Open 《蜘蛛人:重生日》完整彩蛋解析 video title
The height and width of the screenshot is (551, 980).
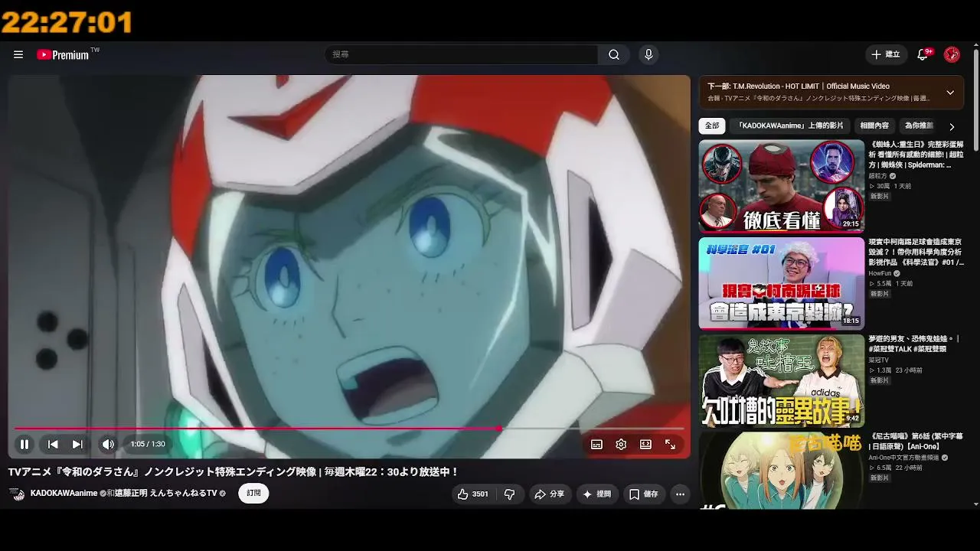point(916,155)
